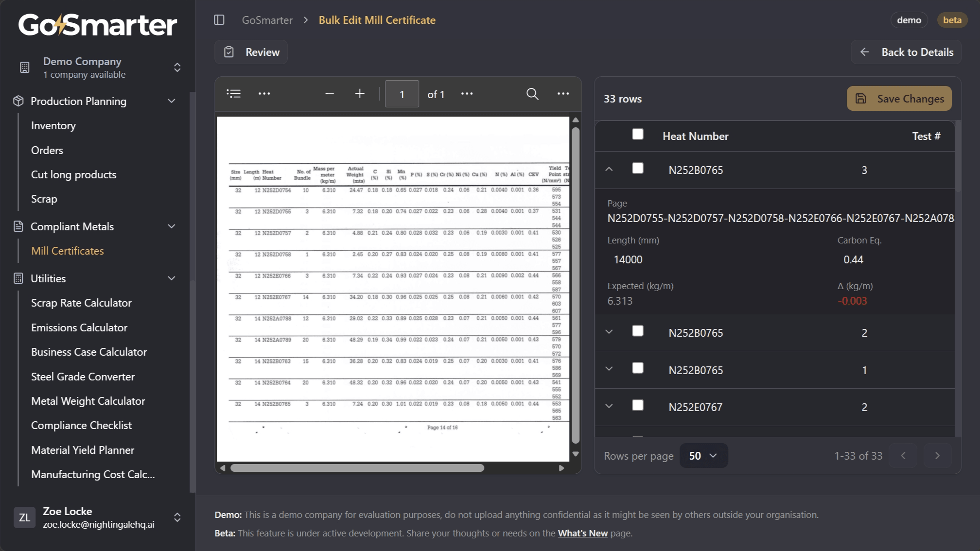Open the Orders page
The image size is (980, 551).
[47, 151]
